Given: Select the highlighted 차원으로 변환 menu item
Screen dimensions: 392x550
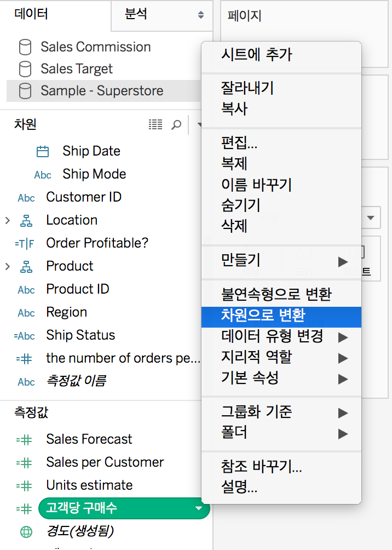Looking at the screenshot, I should pyautogui.click(x=281, y=317).
